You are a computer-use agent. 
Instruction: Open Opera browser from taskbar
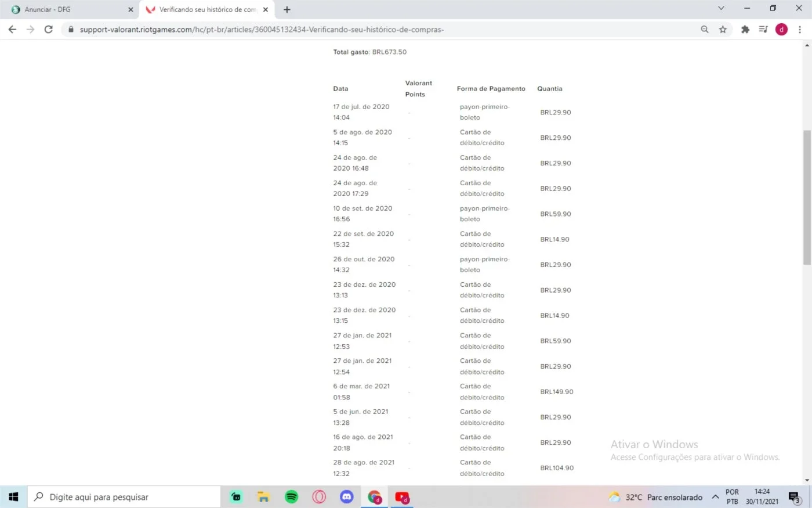tap(319, 497)
